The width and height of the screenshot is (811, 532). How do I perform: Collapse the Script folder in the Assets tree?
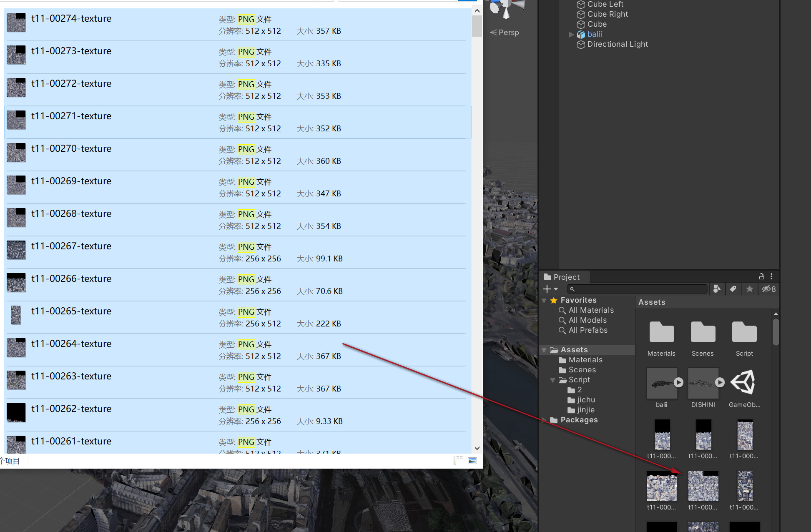pyautogui.click(x=553, y=380)
